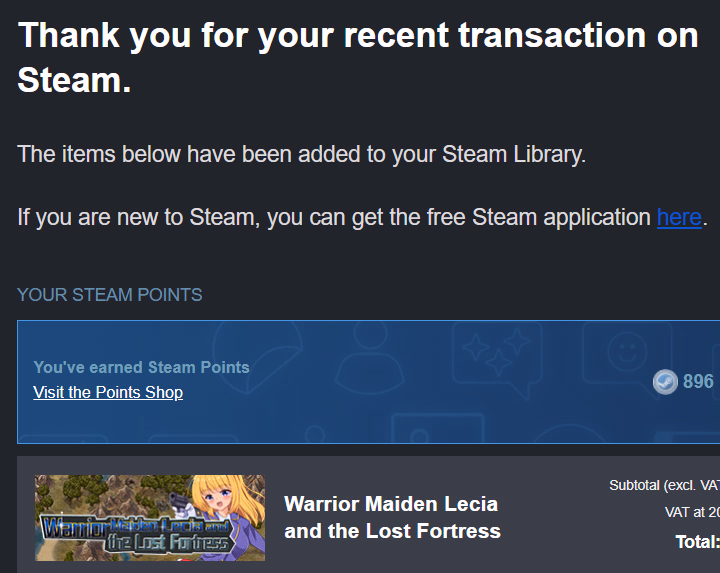Screen dimensions: 720x573
Task: Click the smiley face icon in points banner
Action: point(627,352)
